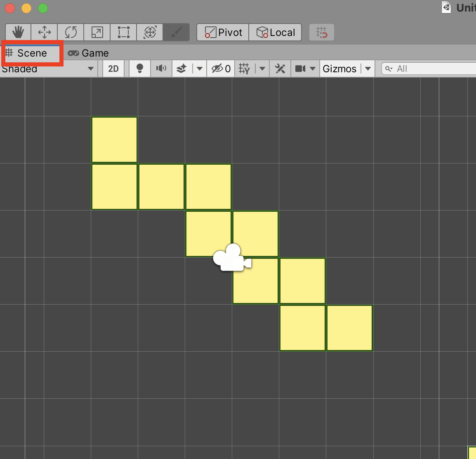
Task: Open scene camera settings
Action: pos(300,69)
